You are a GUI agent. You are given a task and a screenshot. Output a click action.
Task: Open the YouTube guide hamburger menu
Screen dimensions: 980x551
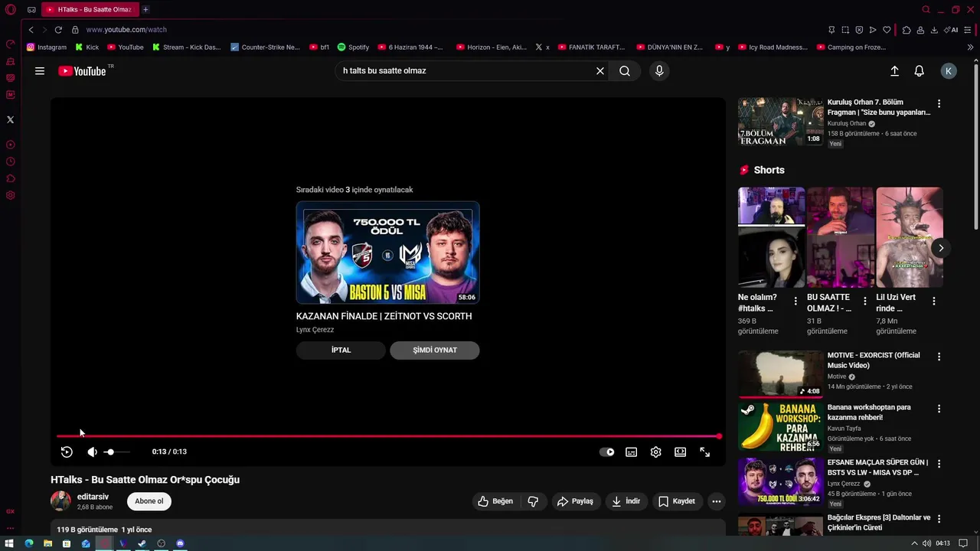[40, 71]
